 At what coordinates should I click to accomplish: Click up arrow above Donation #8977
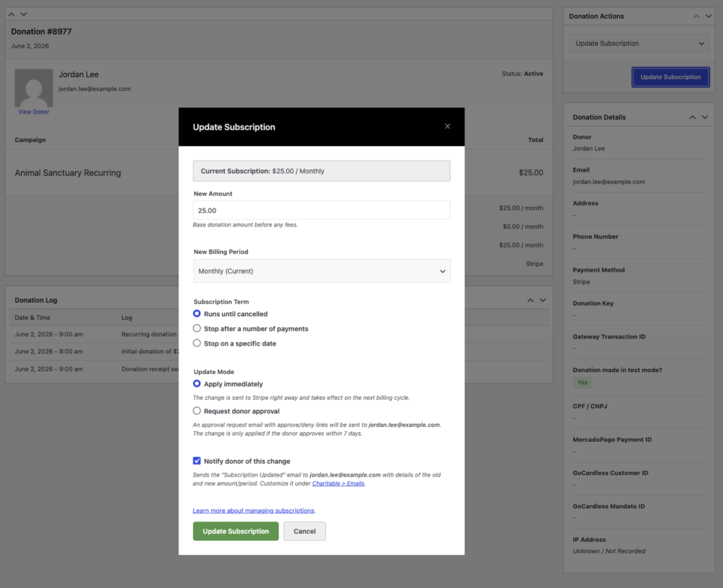[11, 14]
